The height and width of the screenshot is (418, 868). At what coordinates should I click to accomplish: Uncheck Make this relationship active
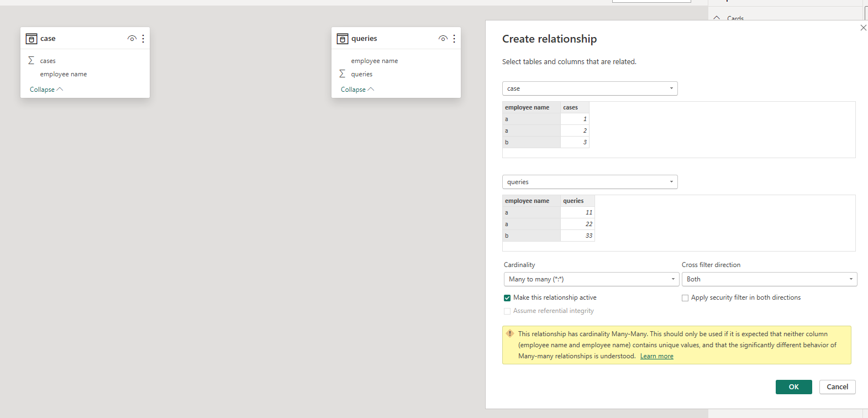(x=507, y=298)
